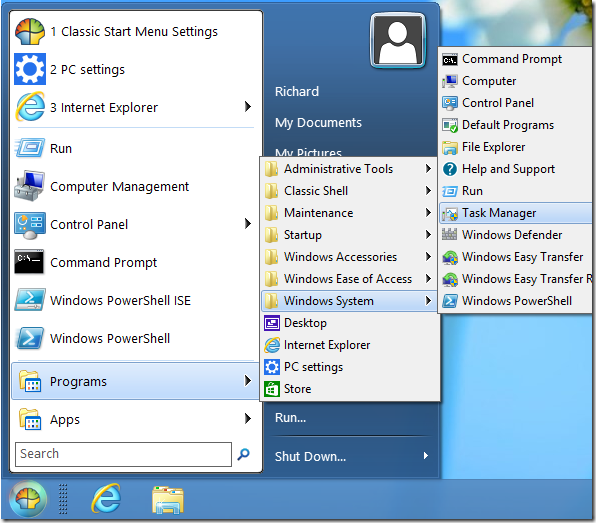Click the Classic Start Menu Settings shell icon
This screenshot has height=523, width=596.
(30, 31)
